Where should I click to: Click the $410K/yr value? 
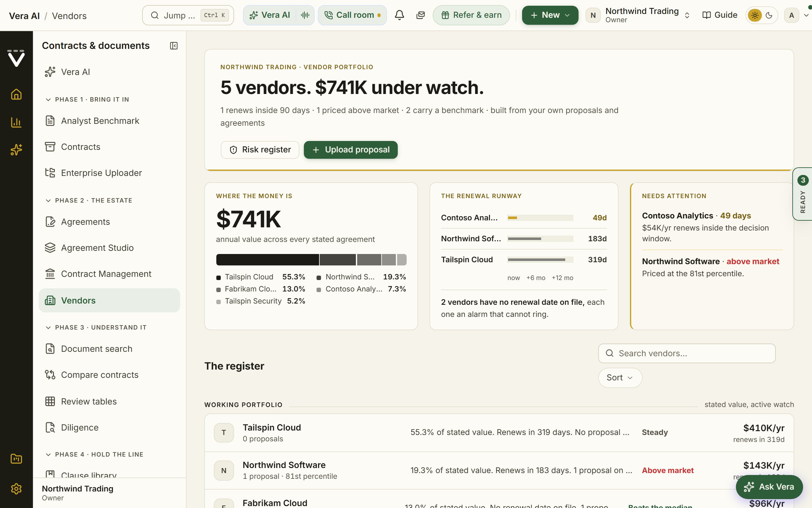[764, 428]
